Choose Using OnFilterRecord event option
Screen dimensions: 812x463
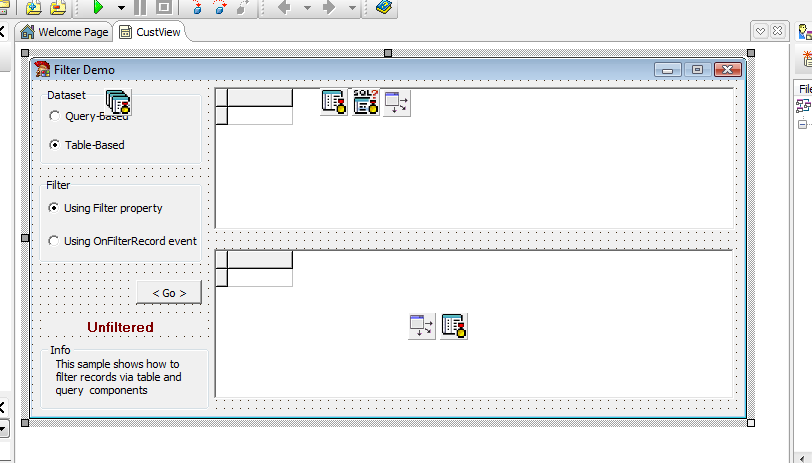[54, 241]
